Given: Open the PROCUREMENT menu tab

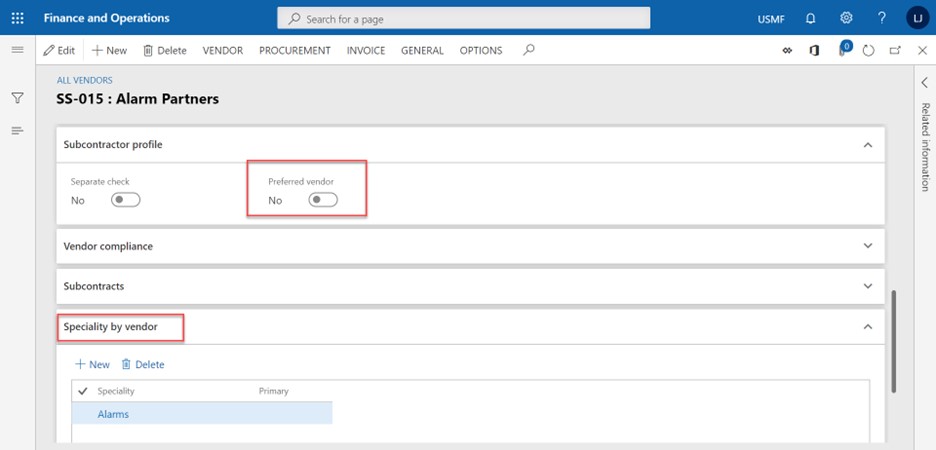Looking at the screenshot, I should (x=294, y=50).
